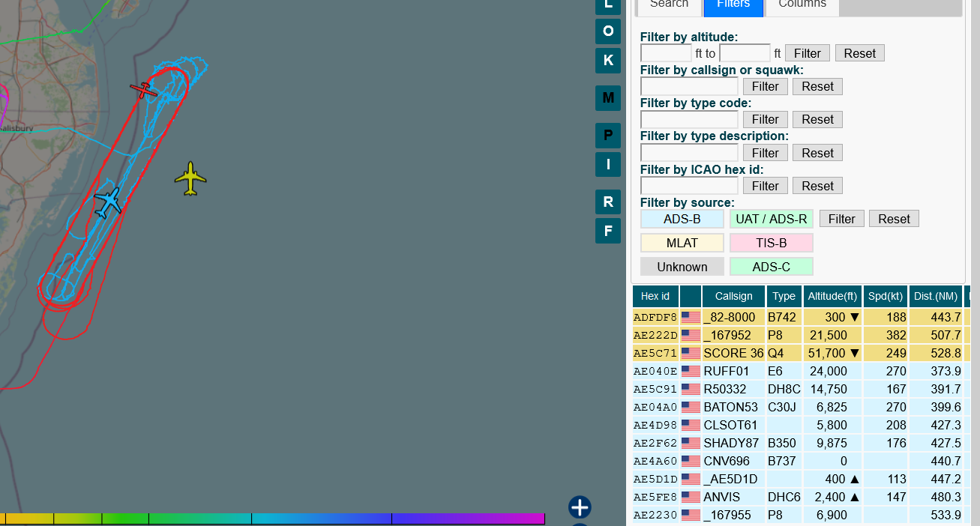Toggle the MLAT source filter

682,243
